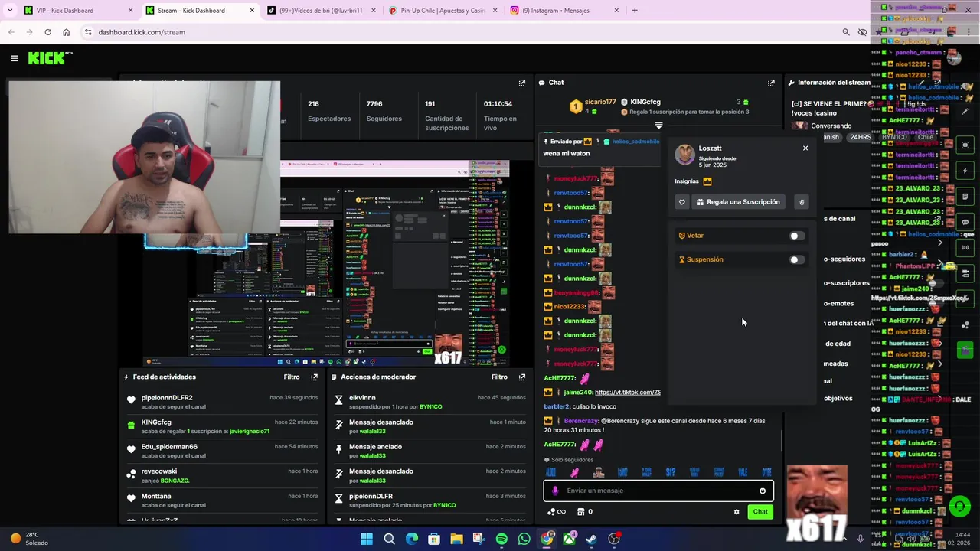
Task: Click the lightning bolt icon in right sidebar
Action: [x=965, y=171]
